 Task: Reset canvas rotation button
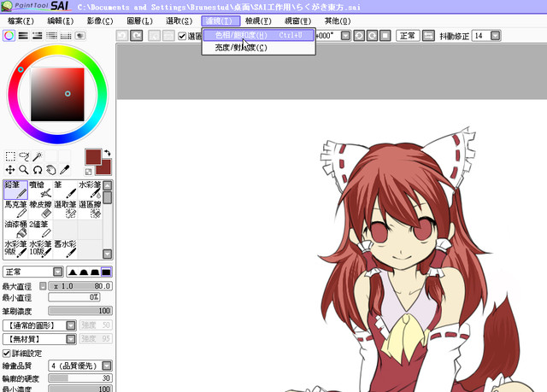pyautogui.click(x=385, y=36)
